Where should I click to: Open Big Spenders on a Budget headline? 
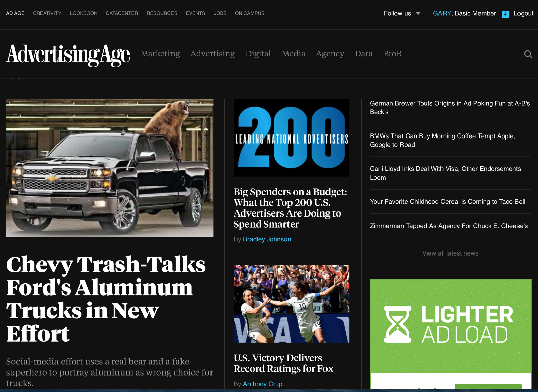pyautogui.click(x=290, y=208)
